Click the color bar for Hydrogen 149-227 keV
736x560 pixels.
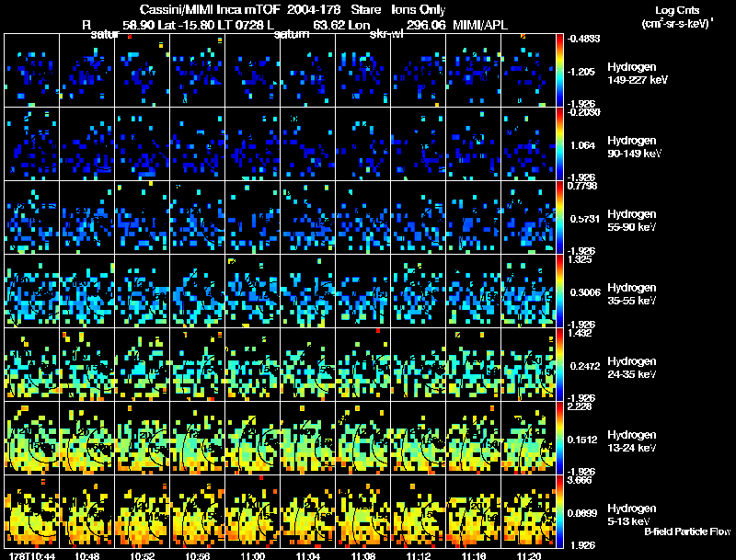coord(559,71)
